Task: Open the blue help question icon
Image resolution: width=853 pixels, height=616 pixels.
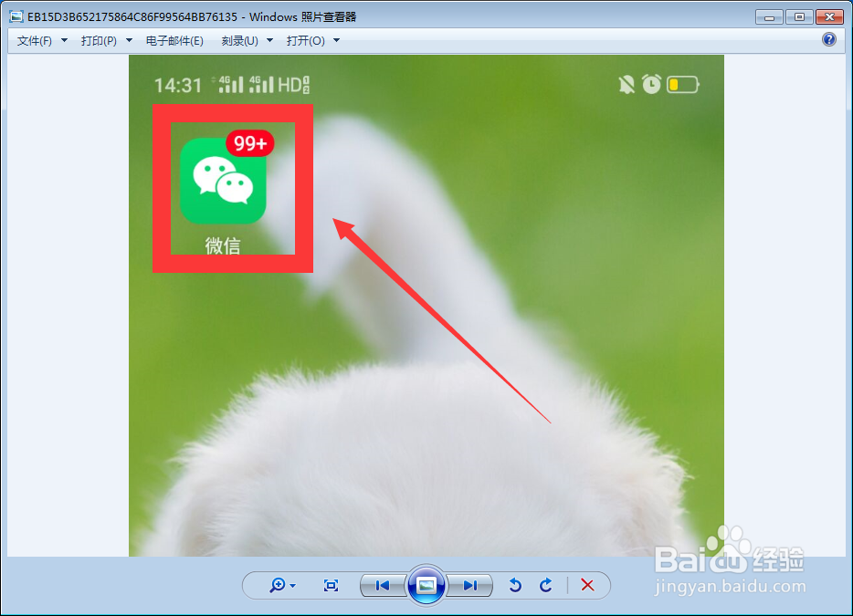Action: [x=829, y=39]
